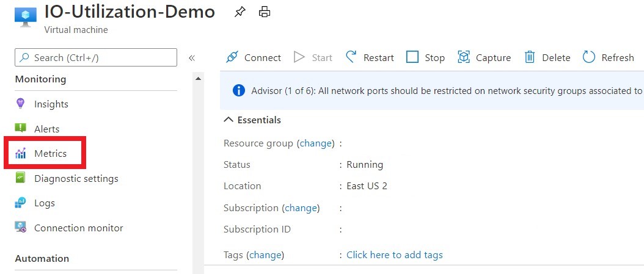This screenshot has width=644, height=274.
Task: Restart the virtual machine
Action: coord(370,57)
